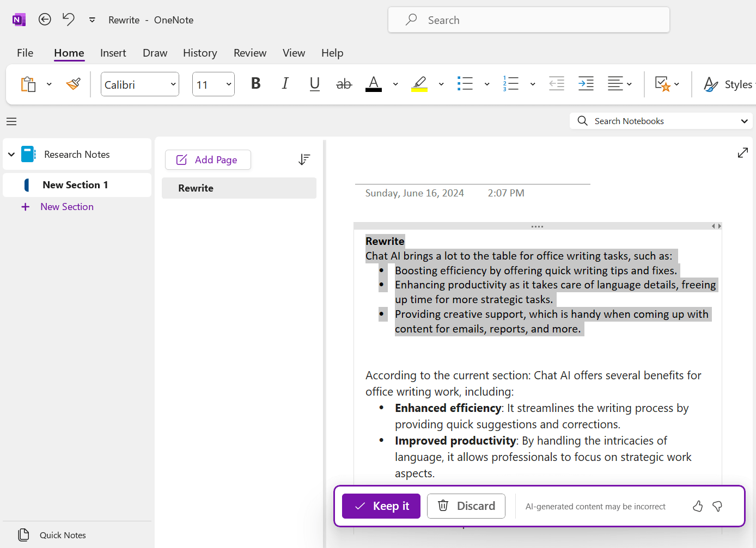Add a To Do tag checkbox

(x=663, y=84)
